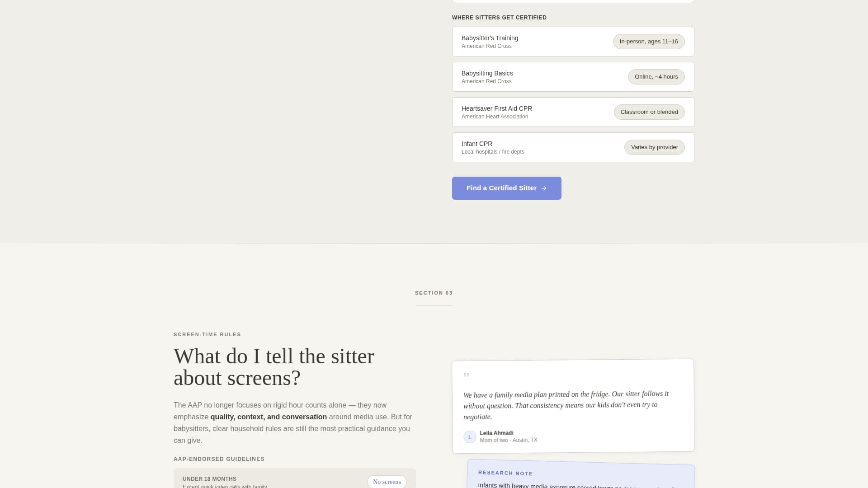Image resolution: width=868 pixels, height=488 pixels.
Task: Click 'American Heart Association' subtitle
Action: [495, 117]
